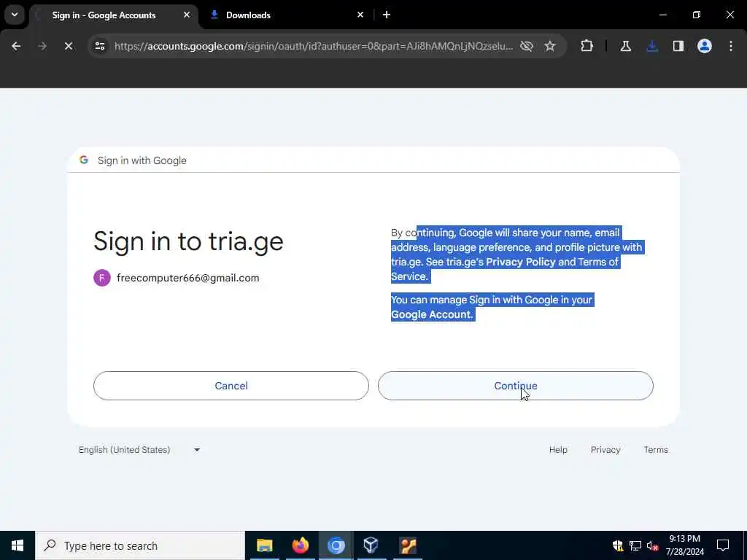Toggle the browser side panel icon
Screen dimensions: 747x560
click(x=678, y=46)
